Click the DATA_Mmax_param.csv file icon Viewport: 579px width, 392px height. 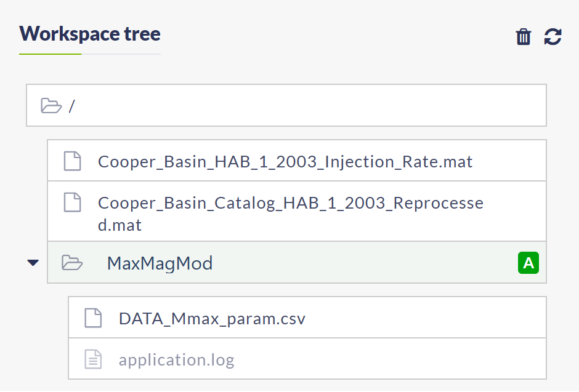coord(93,318)
